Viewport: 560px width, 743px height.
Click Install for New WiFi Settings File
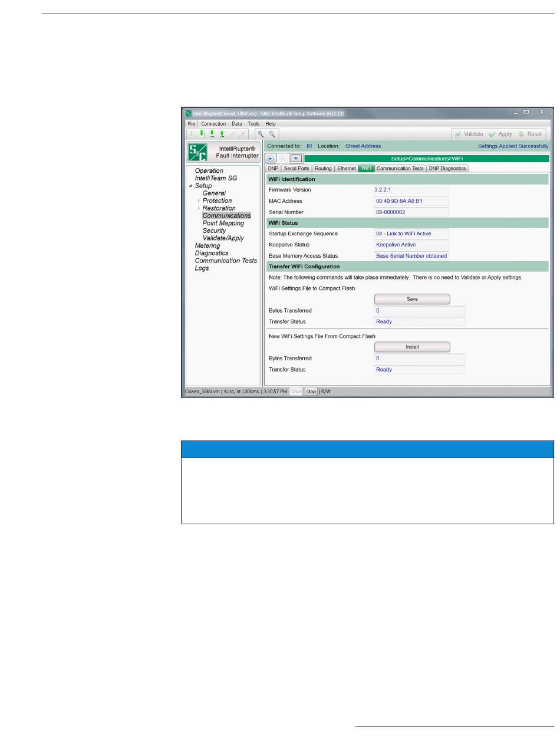(412, 347)
